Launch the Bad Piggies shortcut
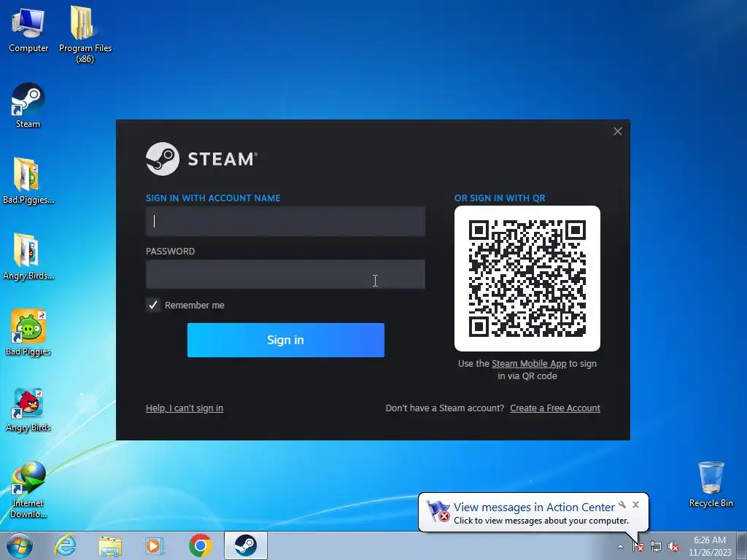This screenshot has height=560, width=747. (x=28, y=332)
